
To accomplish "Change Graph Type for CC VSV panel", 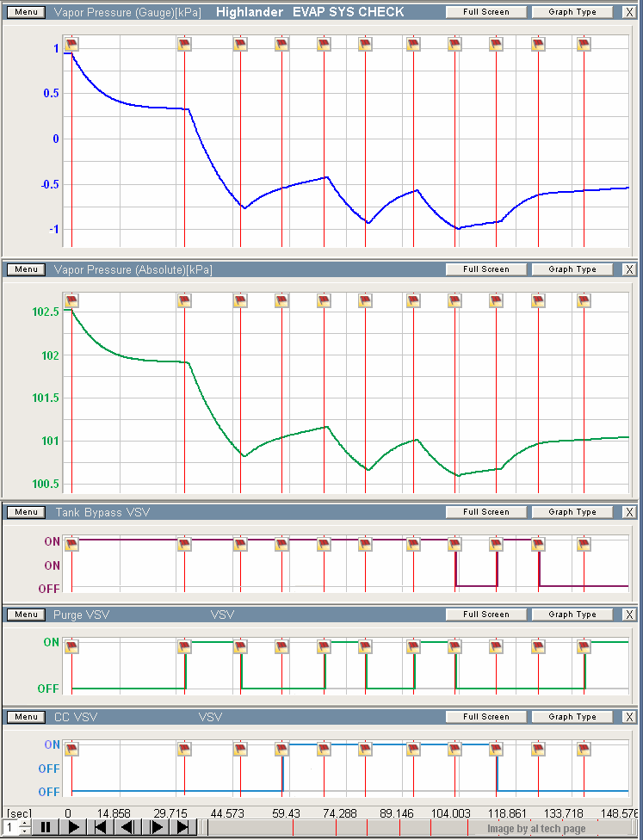I will [x=572, y=717].
